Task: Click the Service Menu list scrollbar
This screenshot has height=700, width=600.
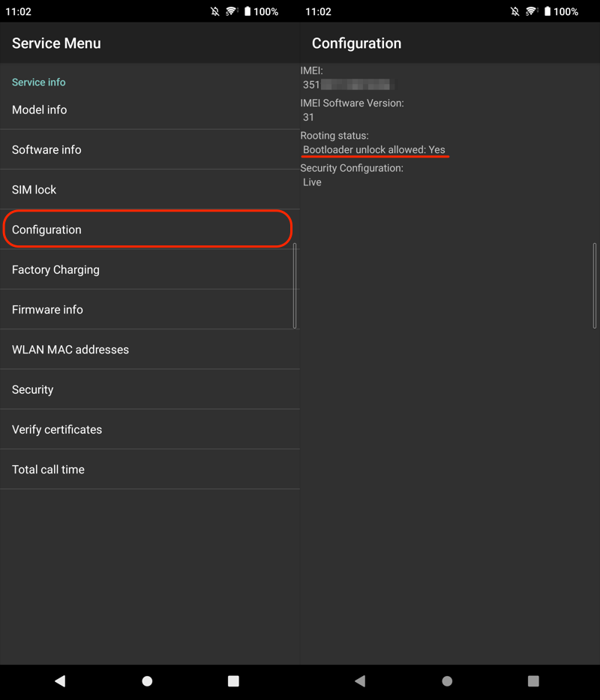Action: [295, 285]
